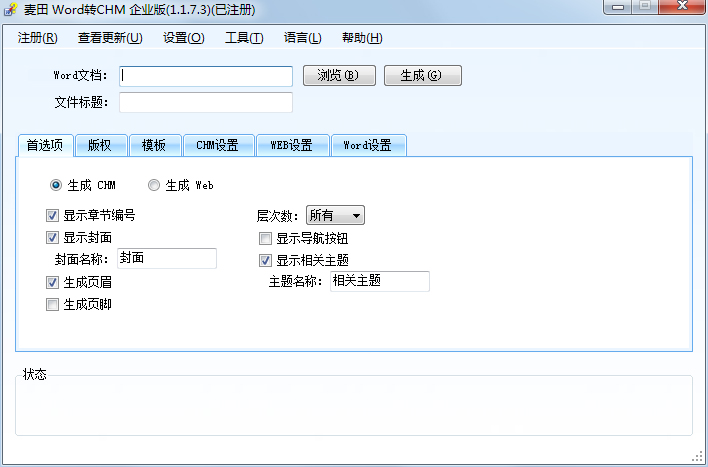
Task: Switch to the 版权 tab
Action: 101,145
